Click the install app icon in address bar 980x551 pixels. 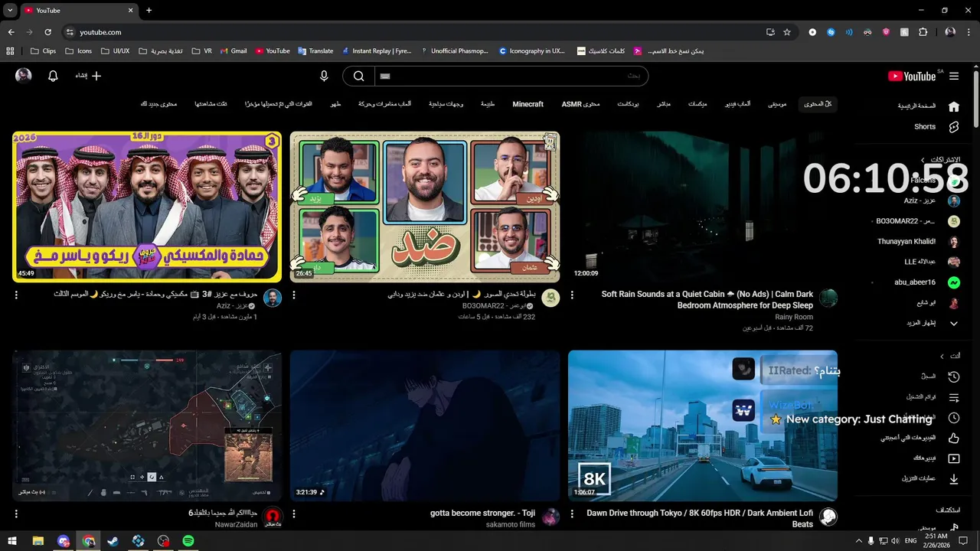click(x=770, y=32)
